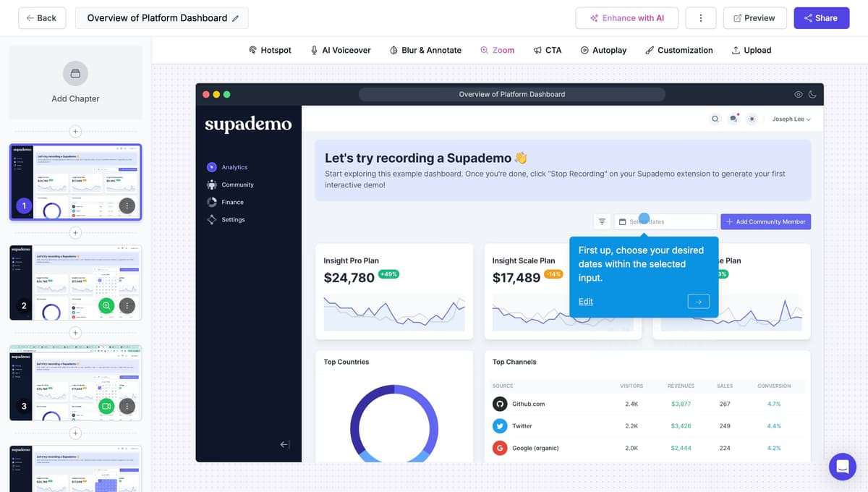Toggle dark mode with the moon icon
Viewport: 868px width, 492px height.
(812, 94)
